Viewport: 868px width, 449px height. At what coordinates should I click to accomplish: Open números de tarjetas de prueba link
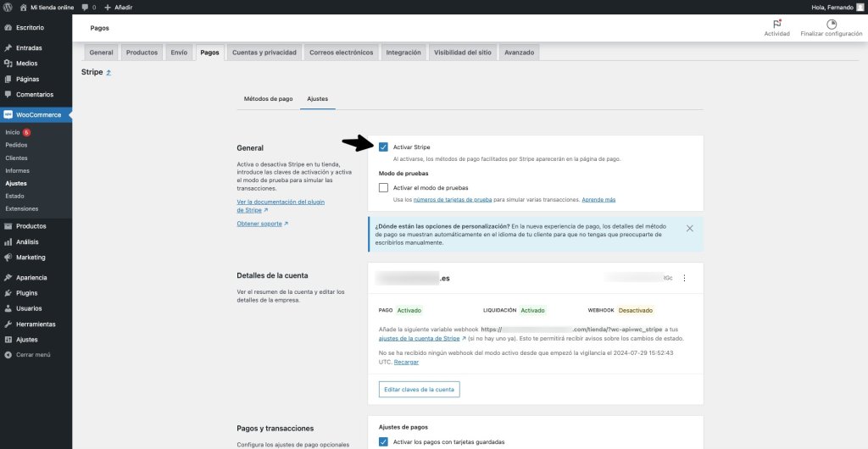[453, 200]
